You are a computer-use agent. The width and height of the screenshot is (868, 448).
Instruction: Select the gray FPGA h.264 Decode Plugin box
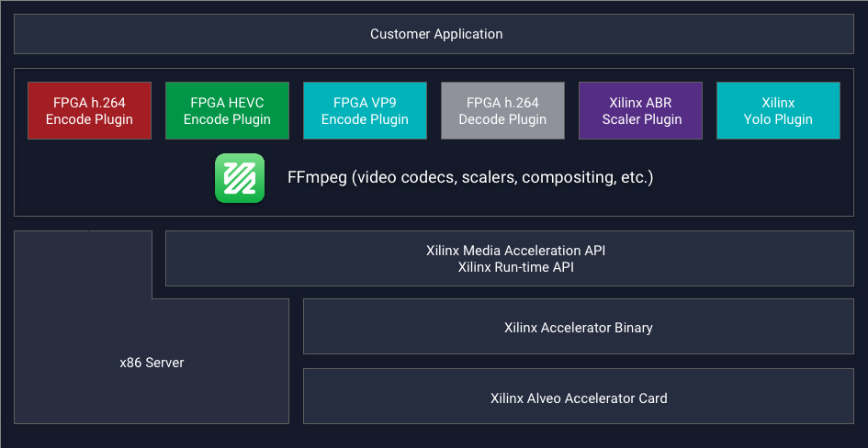[502, 111]
